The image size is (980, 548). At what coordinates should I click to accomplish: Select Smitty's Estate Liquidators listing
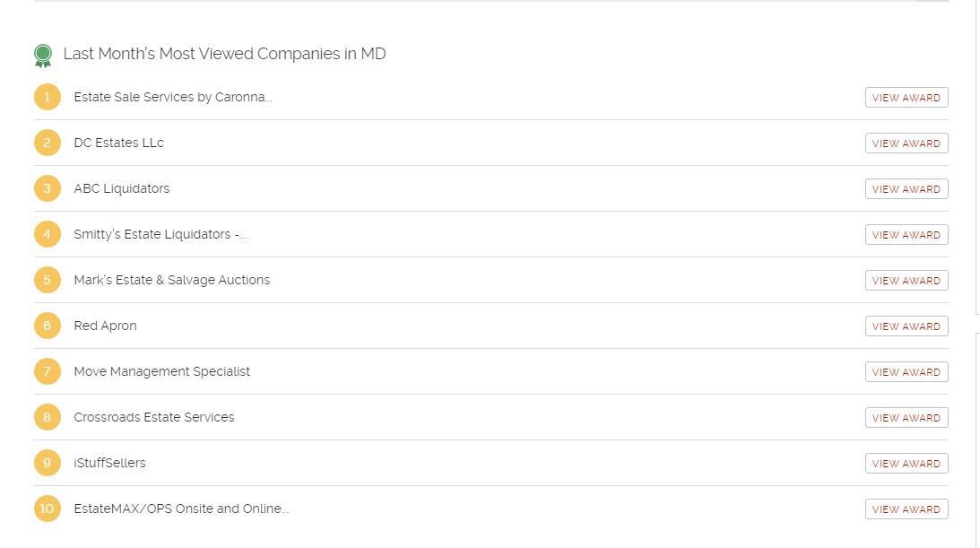[160, 234]
